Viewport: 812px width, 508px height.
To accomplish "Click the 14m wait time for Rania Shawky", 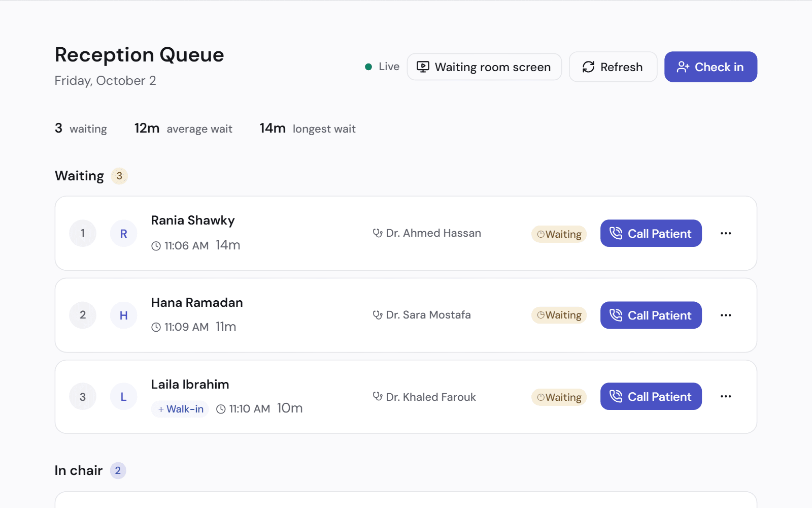I will point(228,245).
